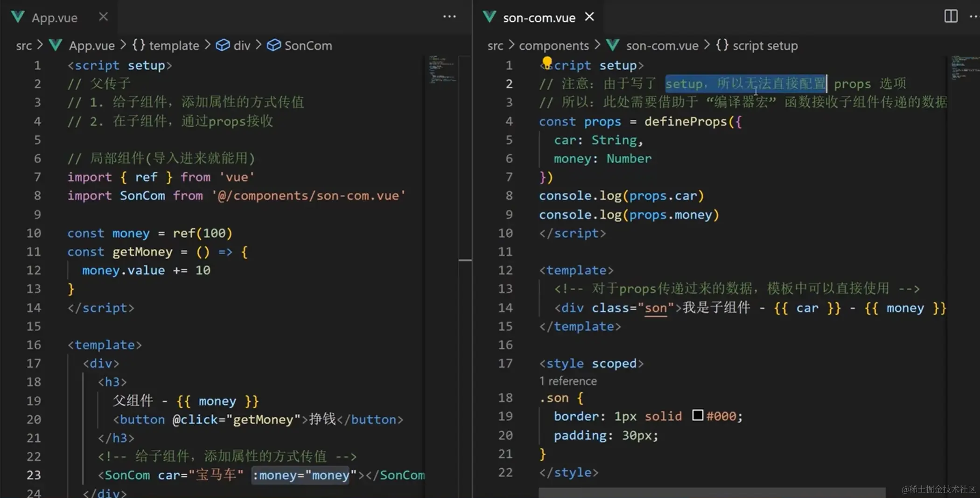Open the SonCom breadcrumb segment
The image size is (980, 498).
[308, 46]
